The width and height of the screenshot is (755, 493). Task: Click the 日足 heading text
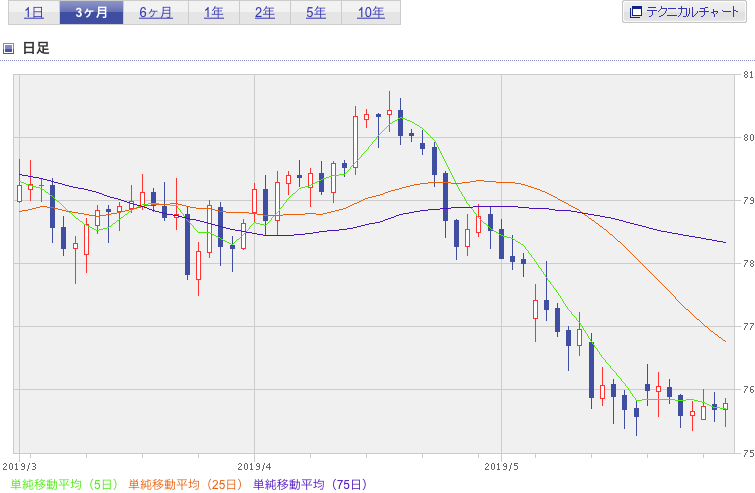(x=36, y=48)
